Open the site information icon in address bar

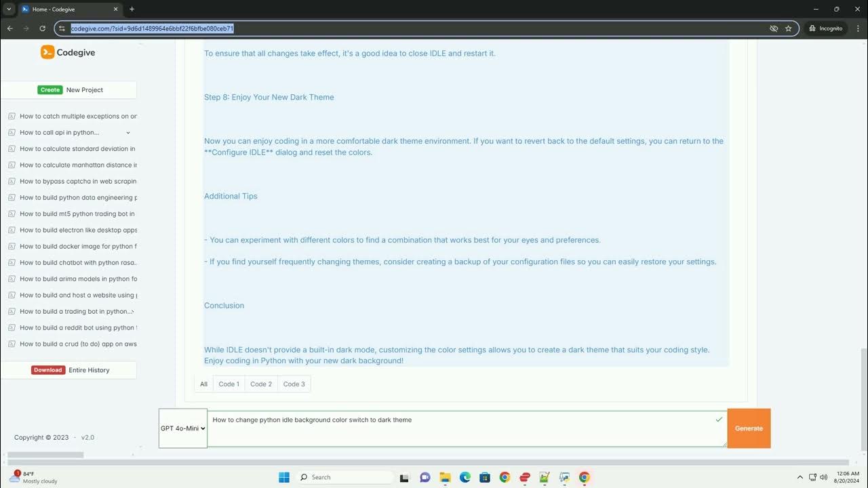tap(62, 28)
